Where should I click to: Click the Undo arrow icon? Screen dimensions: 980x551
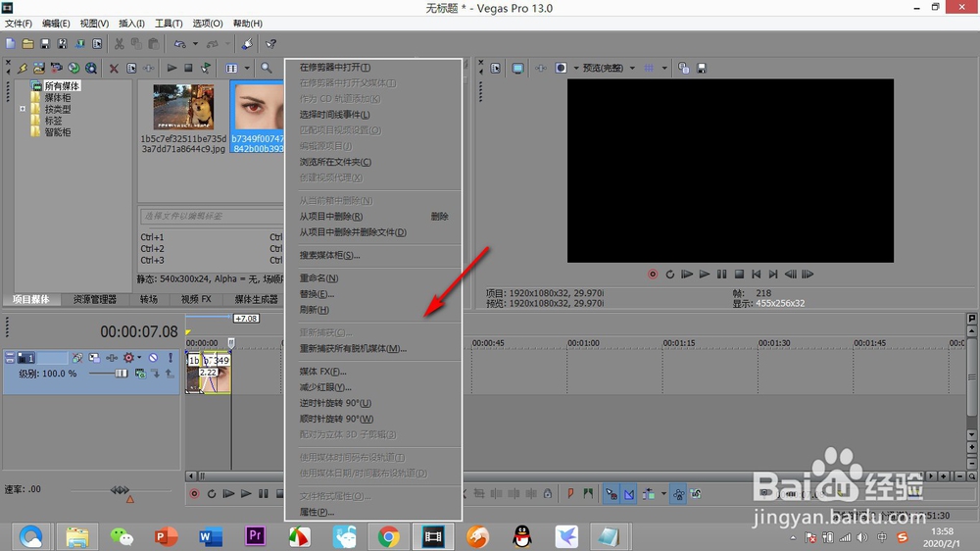pos(180,44)
